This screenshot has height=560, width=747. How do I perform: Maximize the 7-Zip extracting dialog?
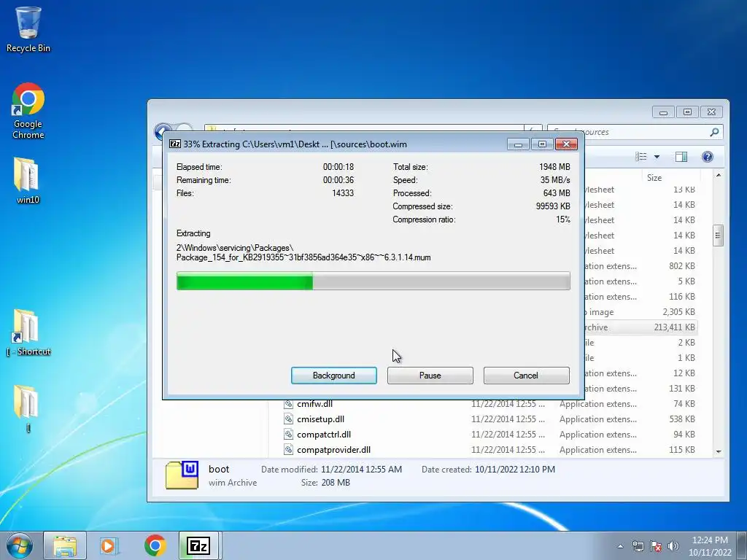pos(542,144)
